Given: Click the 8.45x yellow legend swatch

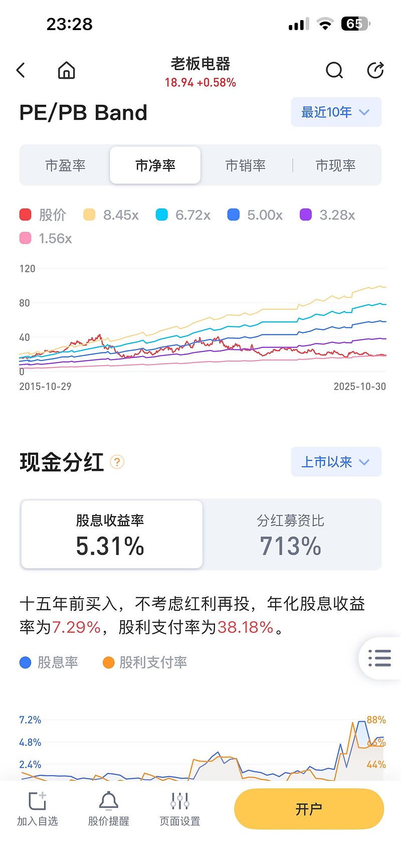Looking at the screenshot, I should [x=89, y=215].
